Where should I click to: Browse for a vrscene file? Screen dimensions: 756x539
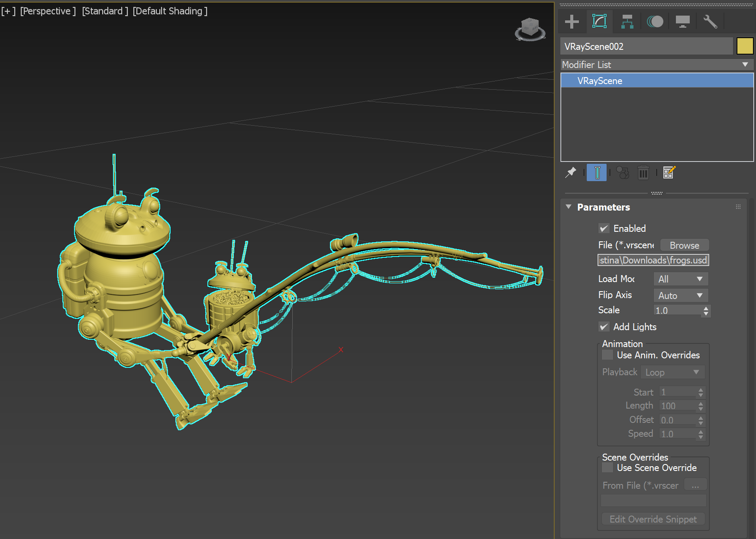684,245
